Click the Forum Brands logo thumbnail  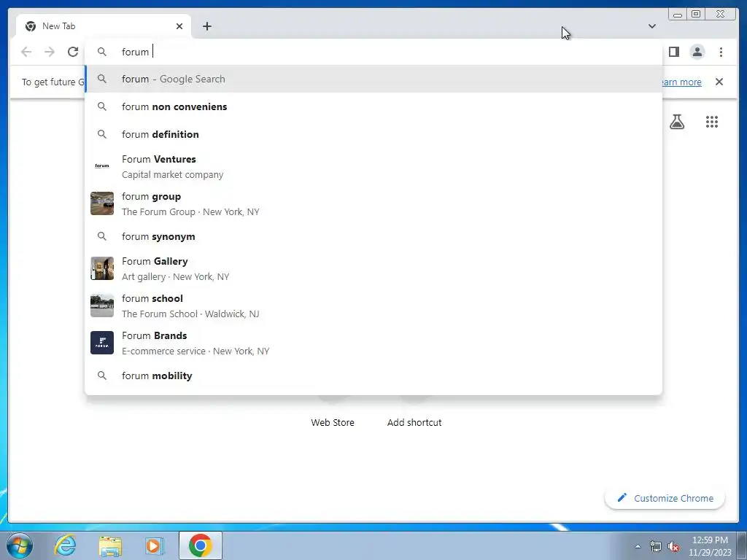pyautogui.click(x=102, y=343)
